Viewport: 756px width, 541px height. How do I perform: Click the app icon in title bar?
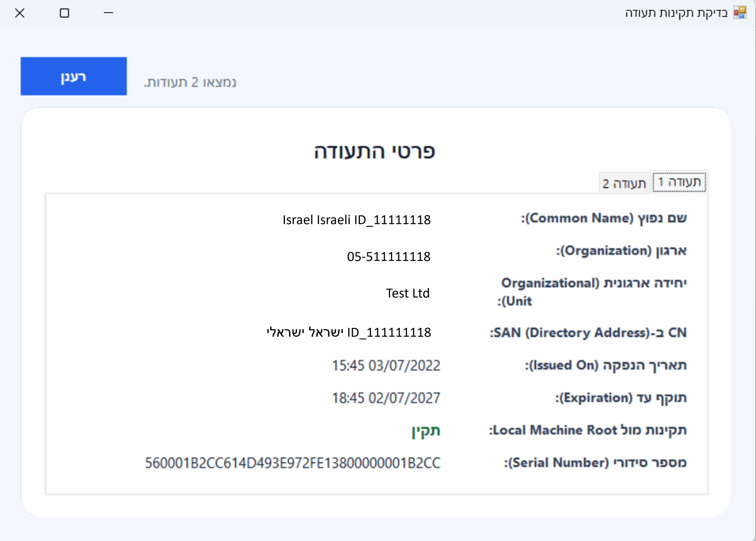click(x=740, y=13)
